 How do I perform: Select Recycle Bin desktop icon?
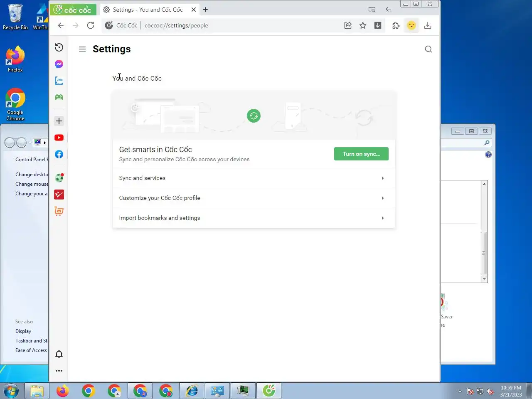pyautogui.click(x=15, y=17)
